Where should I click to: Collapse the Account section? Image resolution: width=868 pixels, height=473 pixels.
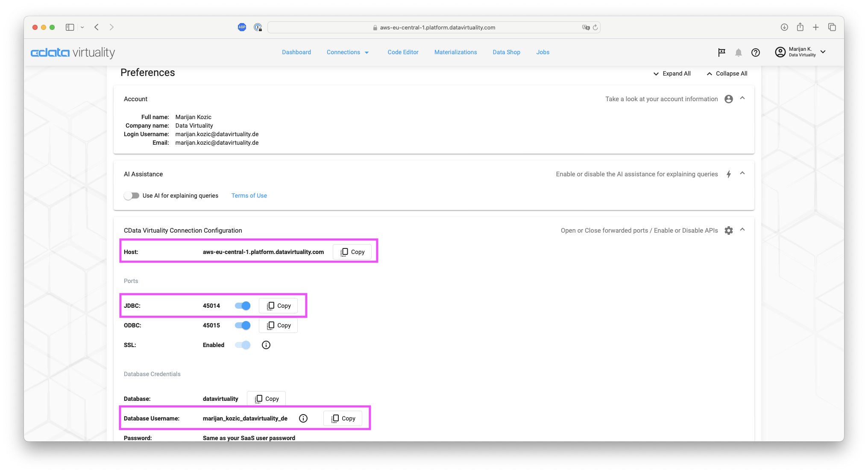(742, 98)
